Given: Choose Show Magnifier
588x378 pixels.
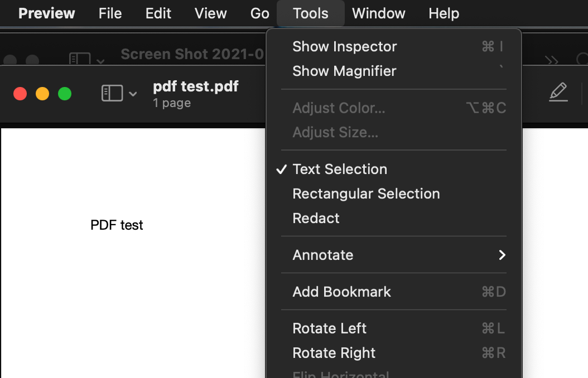Looking at the screenshot, I should coord(344,71).
